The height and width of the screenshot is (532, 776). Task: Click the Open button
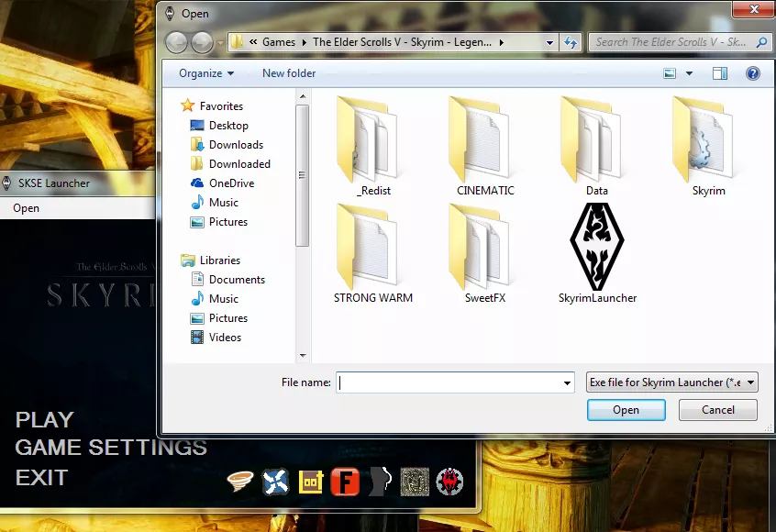(x=626, y=410)
